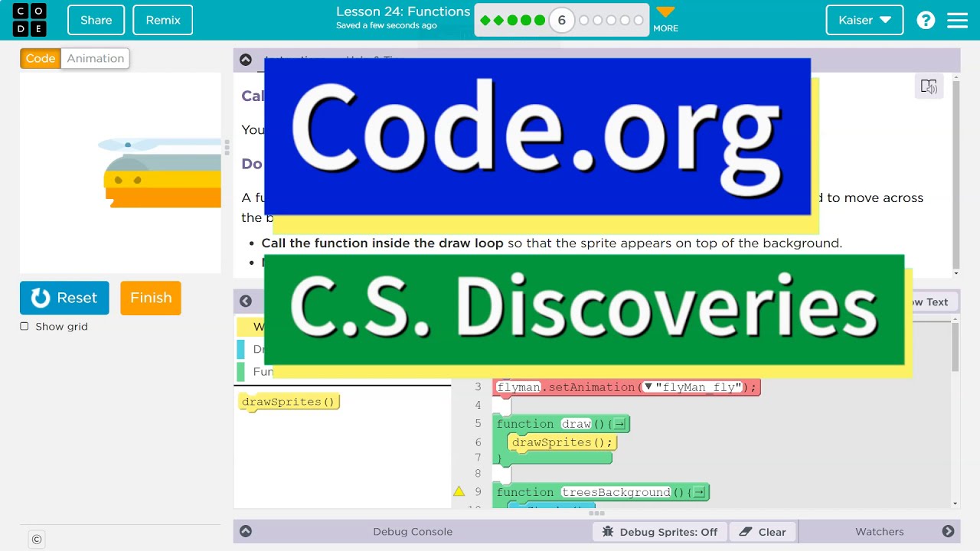This screenshot has height=551, width=980.
Task: Go to the first empty bubble after level 6
Action: [x=584, y=21]
